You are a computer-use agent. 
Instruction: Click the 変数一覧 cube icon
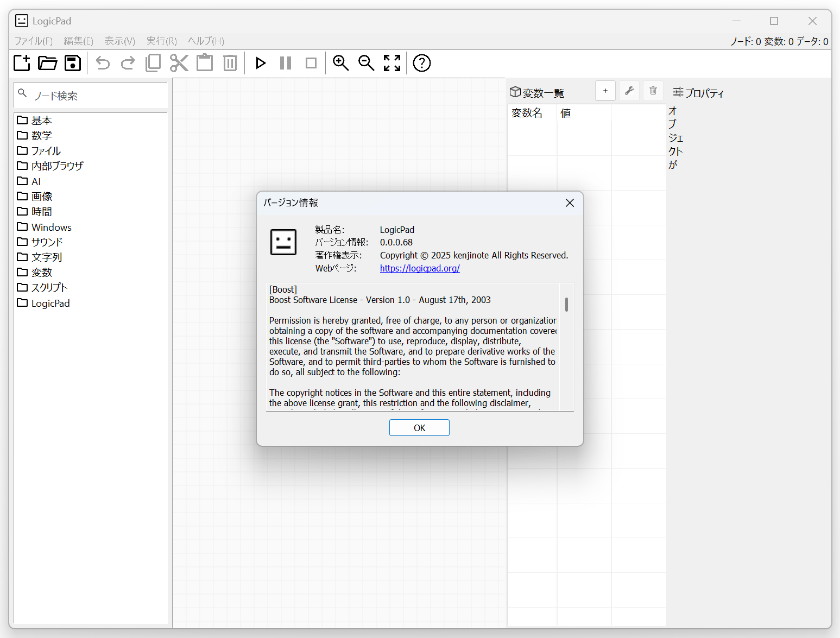[515, 92]
